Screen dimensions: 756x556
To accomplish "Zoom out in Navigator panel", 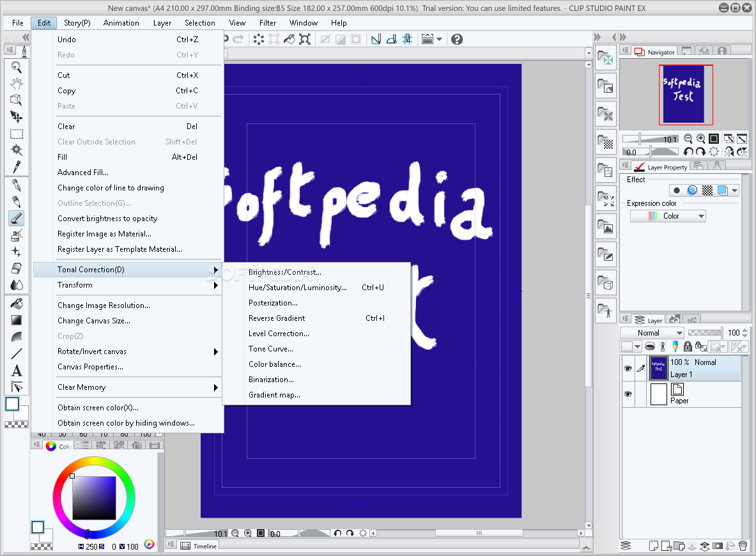I will 688,139.
